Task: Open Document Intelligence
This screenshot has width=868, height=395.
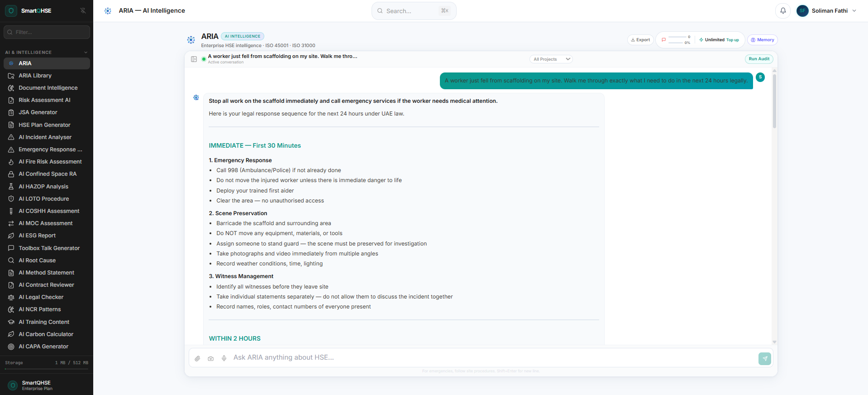Action: [47, 88]
